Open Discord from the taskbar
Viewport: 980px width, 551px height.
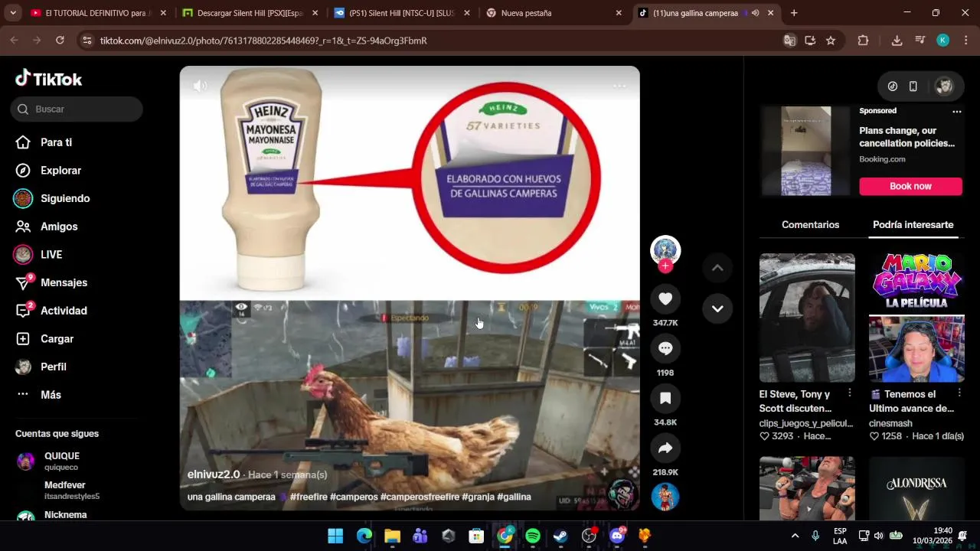(617, 536)
